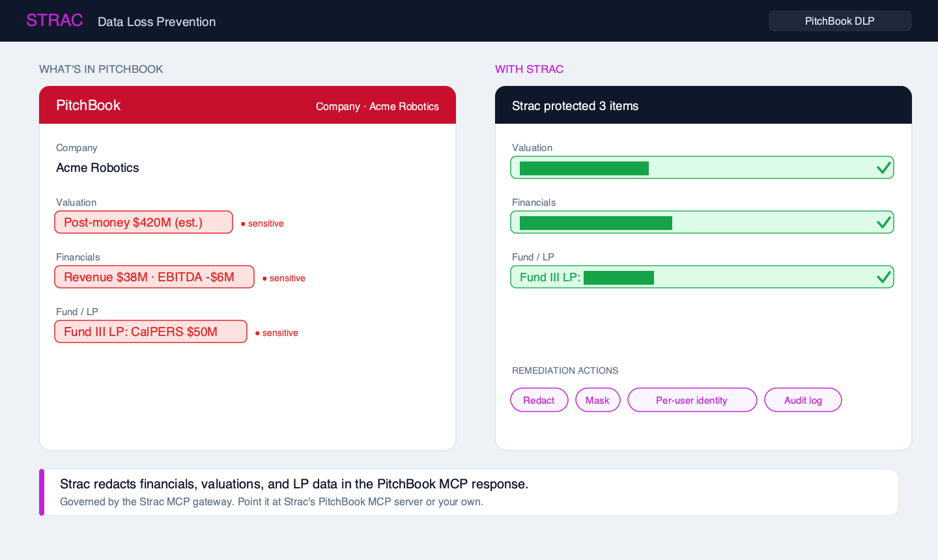Click the sensitive tag beside Revenue financials
The image size is (938, 560).
[x=284, y=278]
